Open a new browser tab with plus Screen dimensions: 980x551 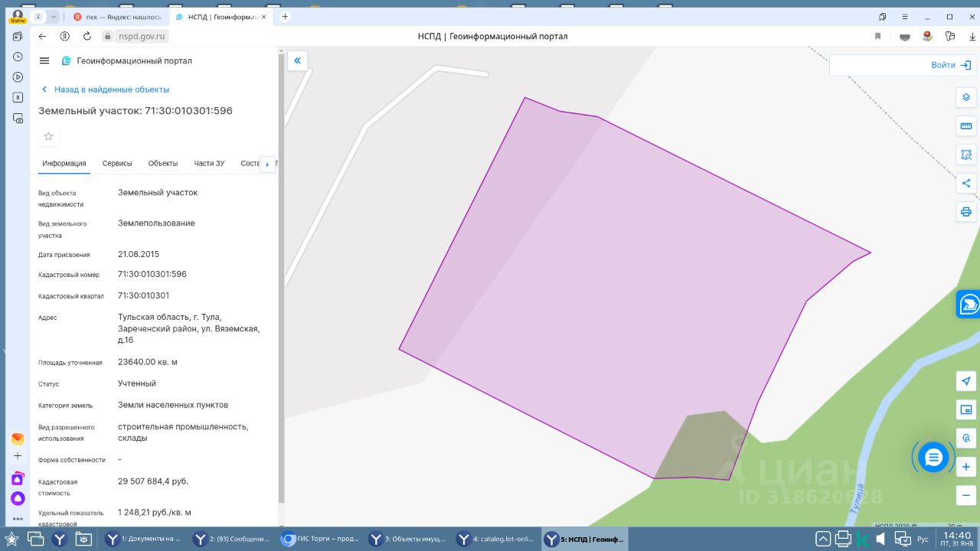286,16
